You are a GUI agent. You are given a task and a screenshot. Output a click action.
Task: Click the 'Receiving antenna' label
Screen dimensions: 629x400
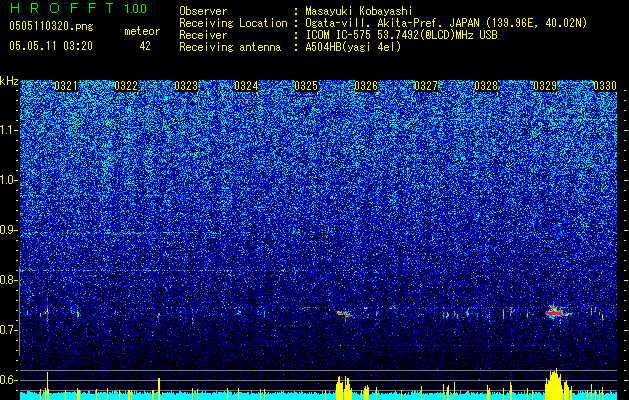pyautogui.click(x=230, y=47)
